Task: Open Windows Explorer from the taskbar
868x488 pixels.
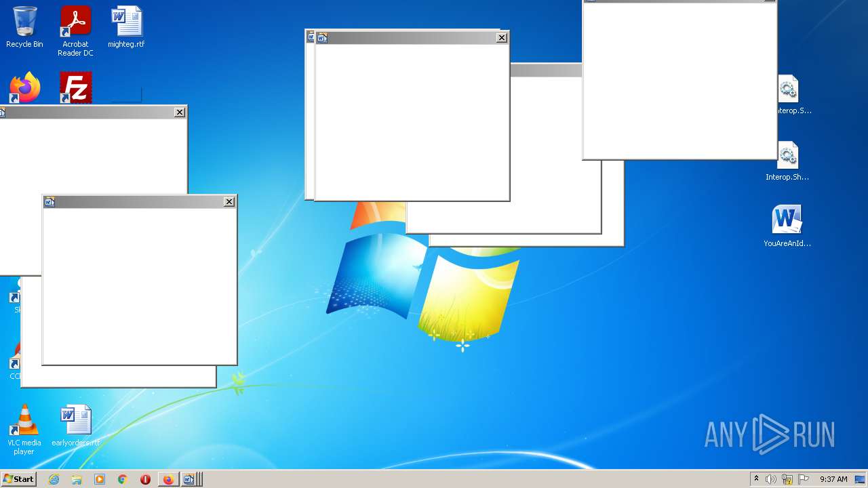Action: 77,479
